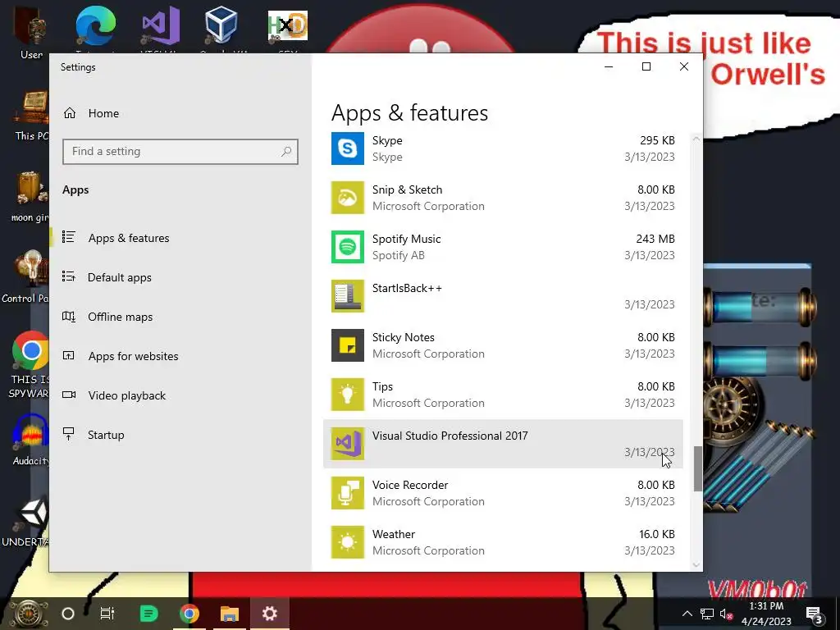The image size is (840, 630).
Task: Click the Start button on taskbar
Action: [27, 614]
